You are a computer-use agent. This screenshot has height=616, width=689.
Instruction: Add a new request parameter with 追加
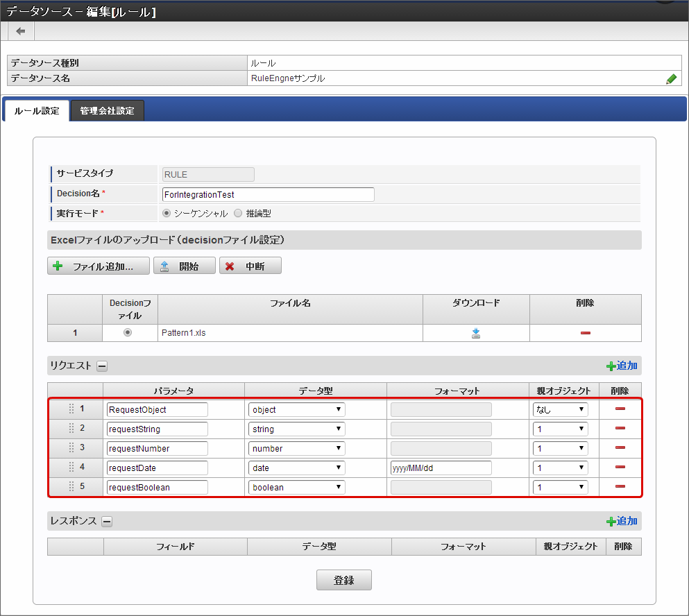[x=622, y=366]
